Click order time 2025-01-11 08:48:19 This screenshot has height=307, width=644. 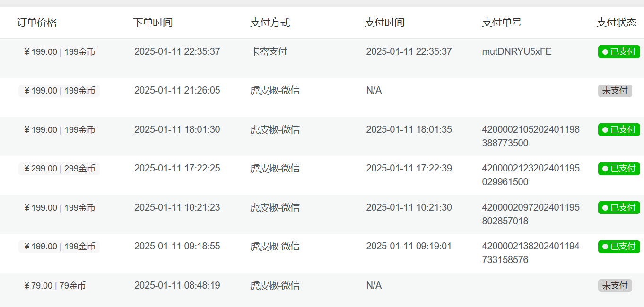(177, 285)
